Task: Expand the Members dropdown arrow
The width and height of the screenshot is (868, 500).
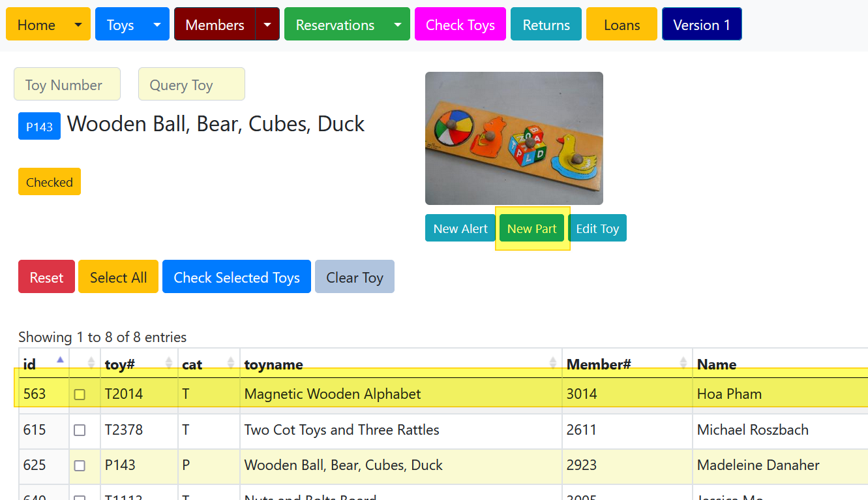Action: click(x=267, y=25)
